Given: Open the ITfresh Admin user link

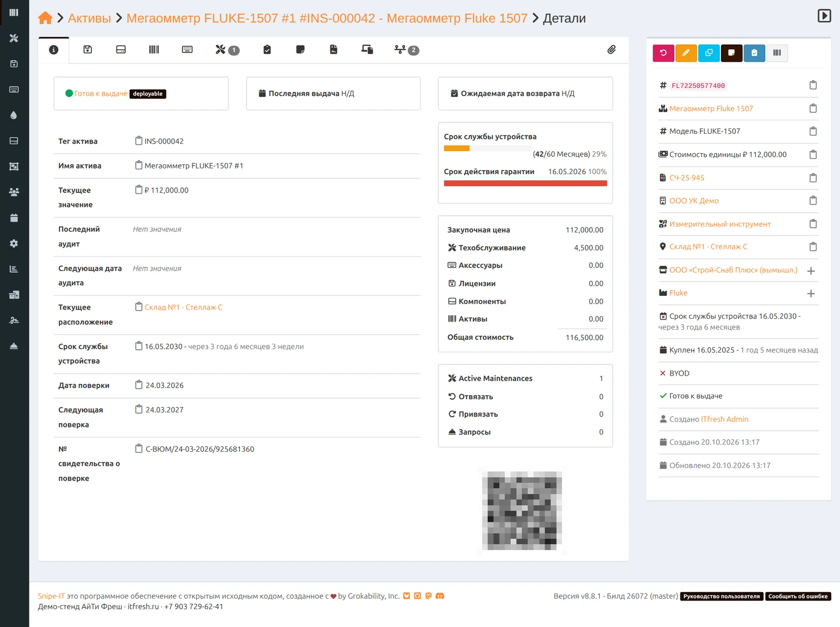Looking at the screenshot, I should 724,419.
